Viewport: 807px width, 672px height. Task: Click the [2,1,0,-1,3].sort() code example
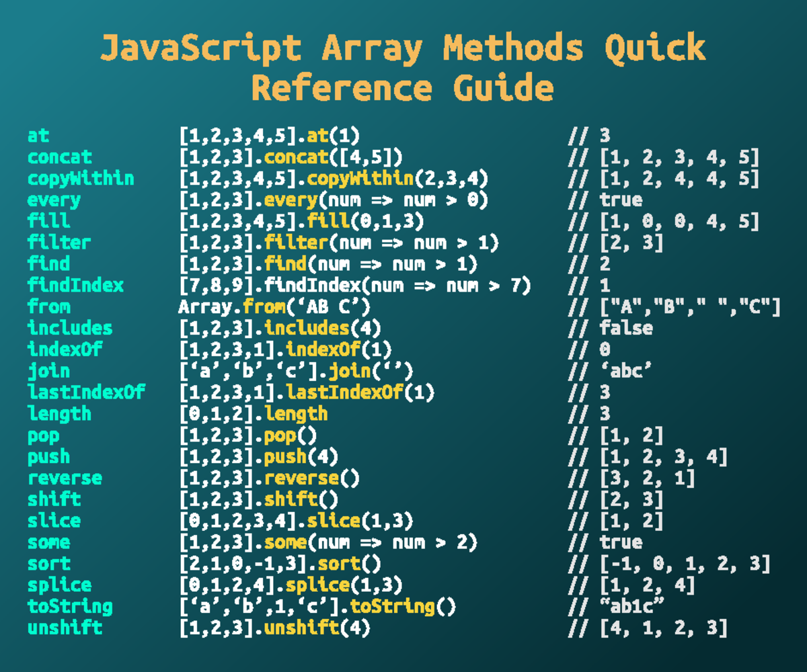(280, 564)
